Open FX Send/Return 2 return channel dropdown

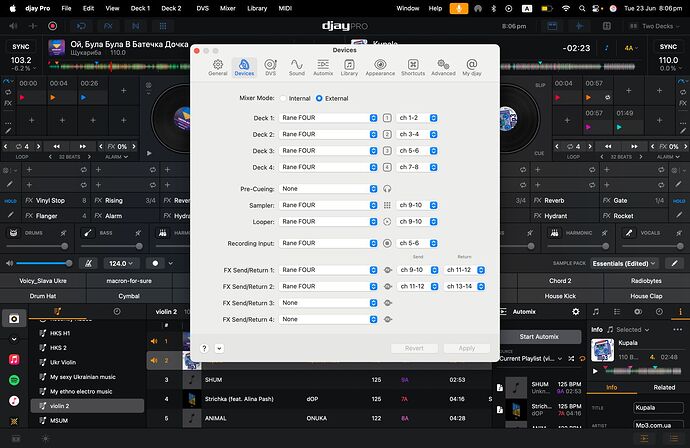[x=464, y=286]
